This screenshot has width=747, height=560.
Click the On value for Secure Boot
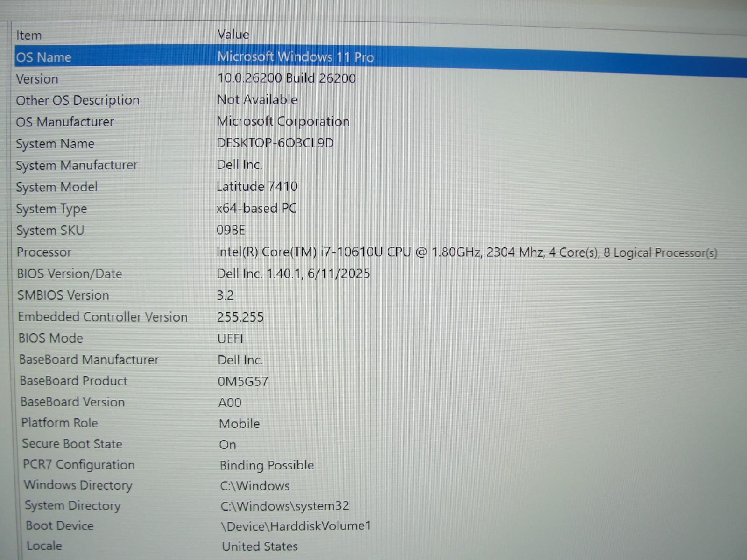tap(227, 445)
